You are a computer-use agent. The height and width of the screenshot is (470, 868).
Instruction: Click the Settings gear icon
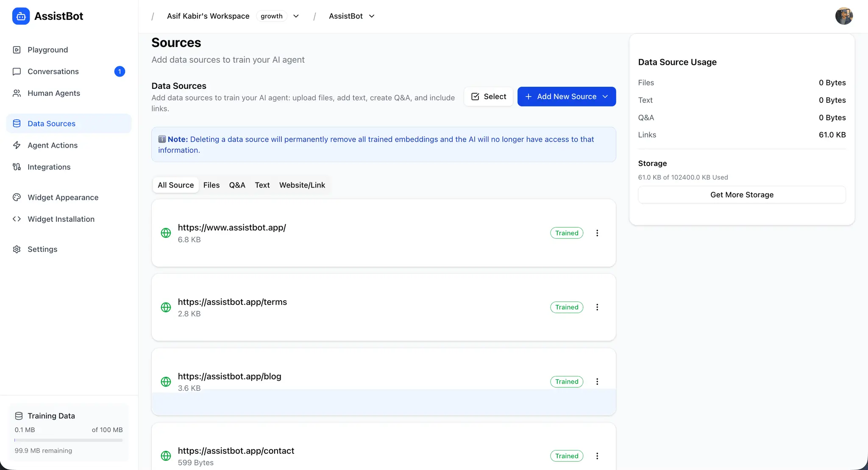coord(17,249)
